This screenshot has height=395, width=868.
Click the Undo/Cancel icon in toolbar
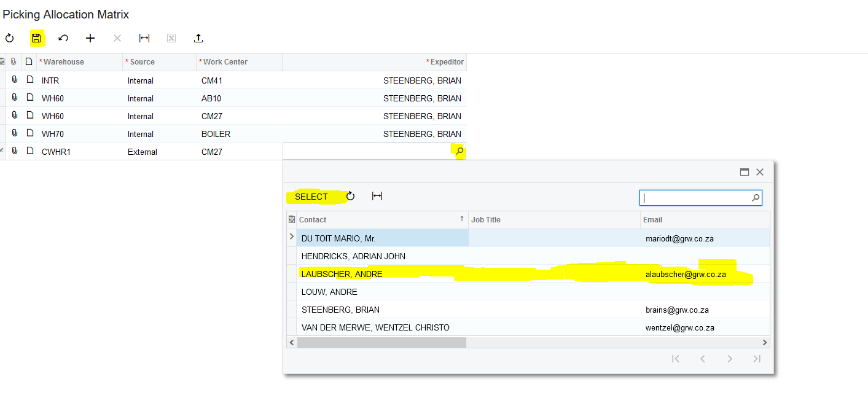click(x=63, y=38)
